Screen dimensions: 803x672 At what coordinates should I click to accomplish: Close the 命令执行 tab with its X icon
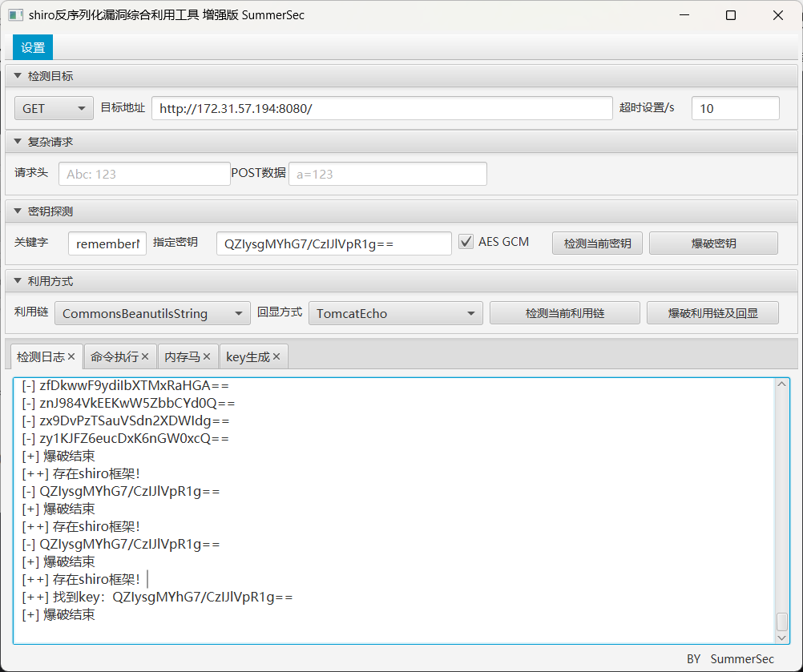point(145,356)
